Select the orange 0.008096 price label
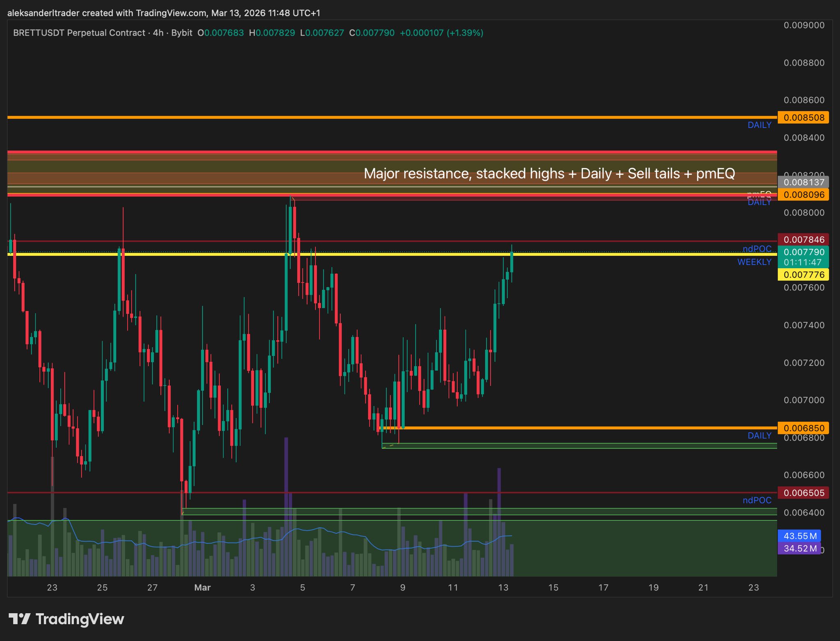Image resolution: width=840 pixels, height=641 pixels. click(803, 195)
